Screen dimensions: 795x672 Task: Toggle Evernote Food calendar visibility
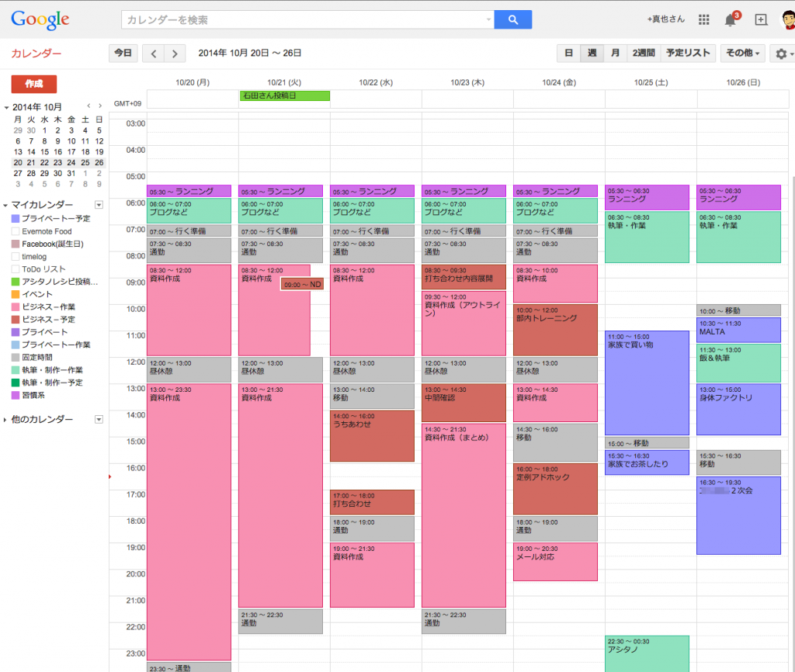pyautogui.click(x=16, y=231)
